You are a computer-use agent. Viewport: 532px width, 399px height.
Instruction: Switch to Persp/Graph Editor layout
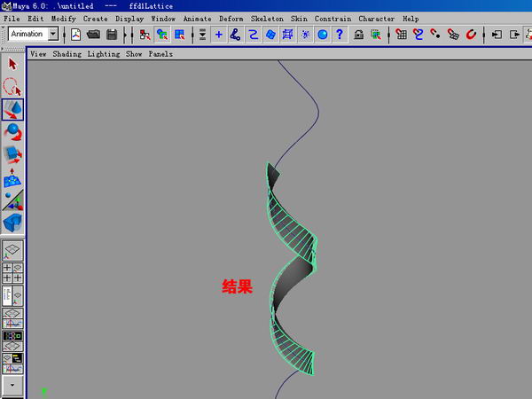12,318
